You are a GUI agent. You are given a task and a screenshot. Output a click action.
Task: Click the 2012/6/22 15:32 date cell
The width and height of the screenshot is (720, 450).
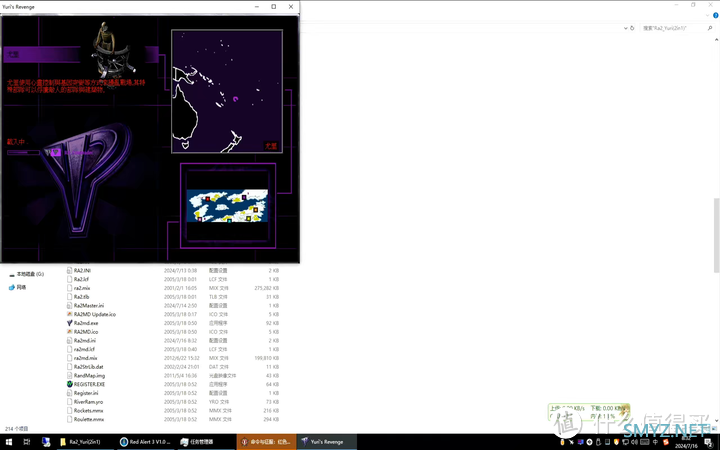pos(181,358)
